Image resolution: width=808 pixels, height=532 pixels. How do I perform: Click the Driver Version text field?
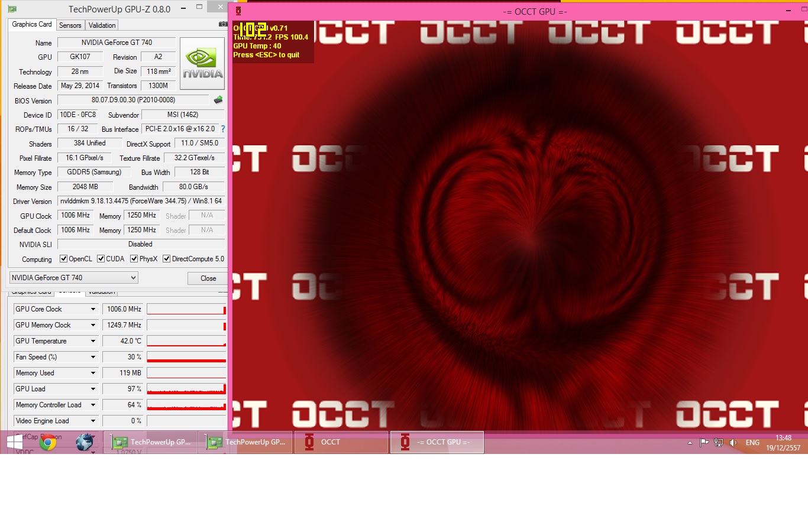click(x=141, y=201)
